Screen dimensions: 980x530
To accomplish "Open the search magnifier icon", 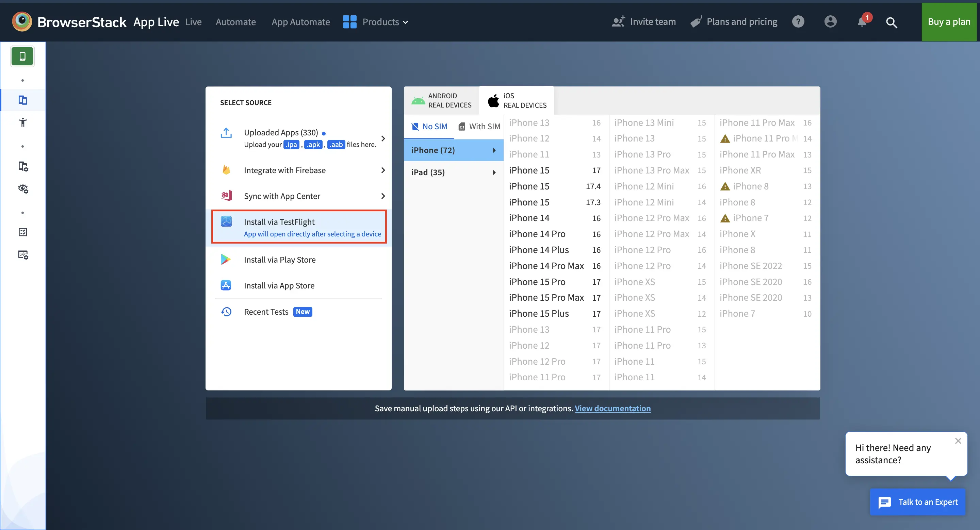I will [x=892, y=22].
